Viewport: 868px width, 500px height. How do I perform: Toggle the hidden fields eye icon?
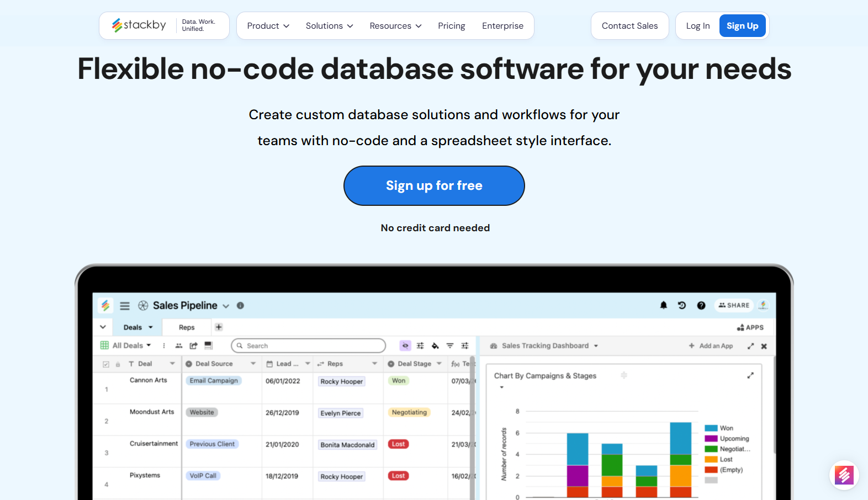point(405,345)
